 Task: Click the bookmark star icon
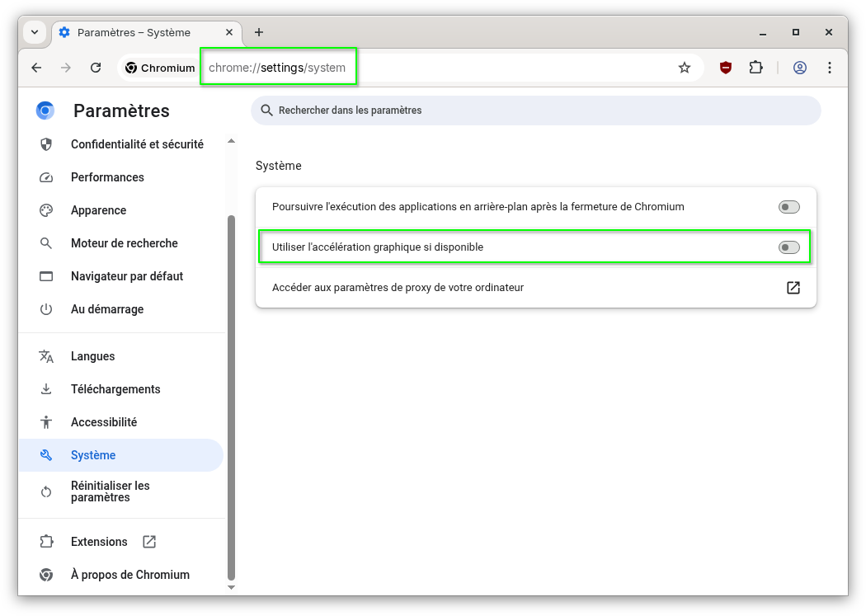684,68
